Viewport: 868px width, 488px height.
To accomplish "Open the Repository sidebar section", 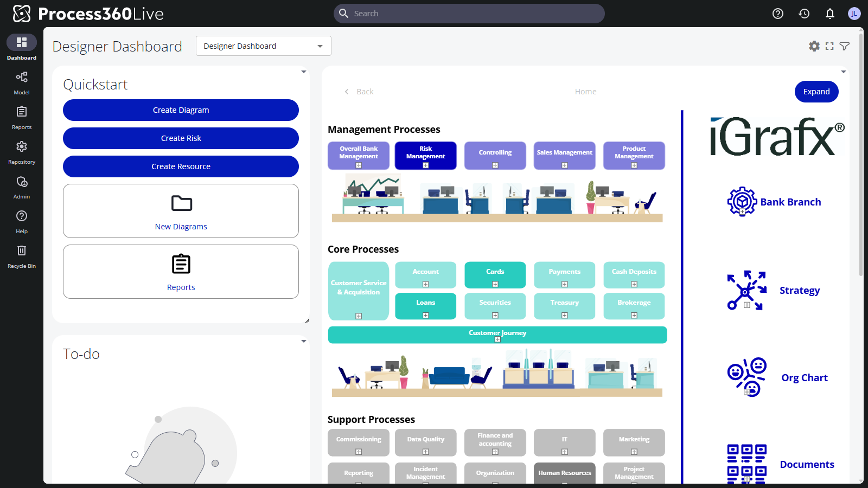I will pos(22,152).
